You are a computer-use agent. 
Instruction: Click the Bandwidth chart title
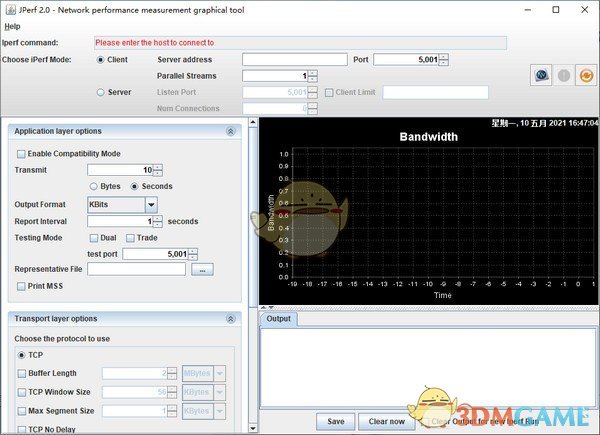[428, 137]
